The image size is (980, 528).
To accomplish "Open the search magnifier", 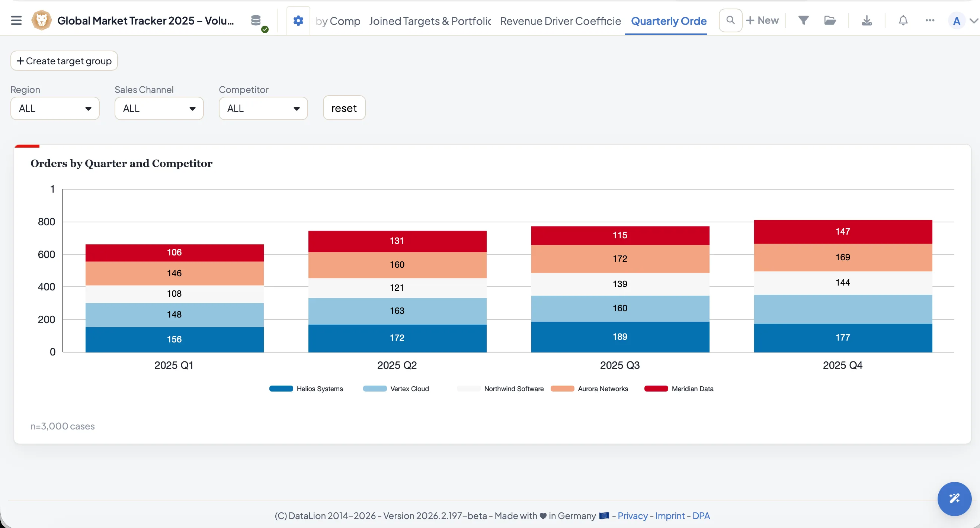I will tap(730, 20).
